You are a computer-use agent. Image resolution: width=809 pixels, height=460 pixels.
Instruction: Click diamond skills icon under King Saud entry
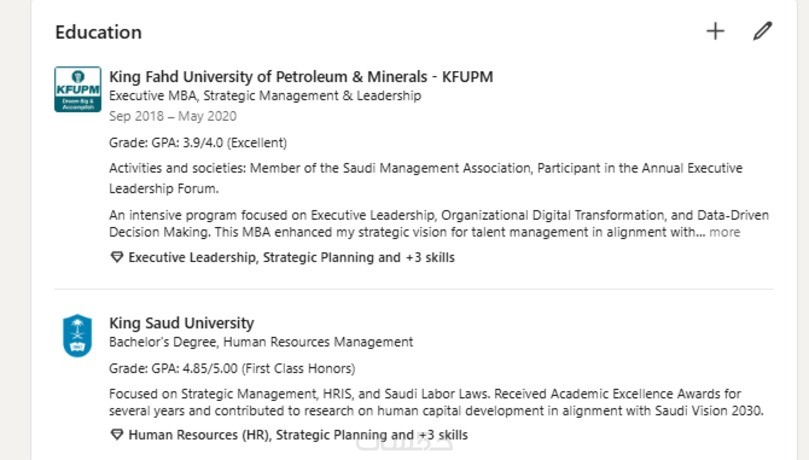(116, 435)
